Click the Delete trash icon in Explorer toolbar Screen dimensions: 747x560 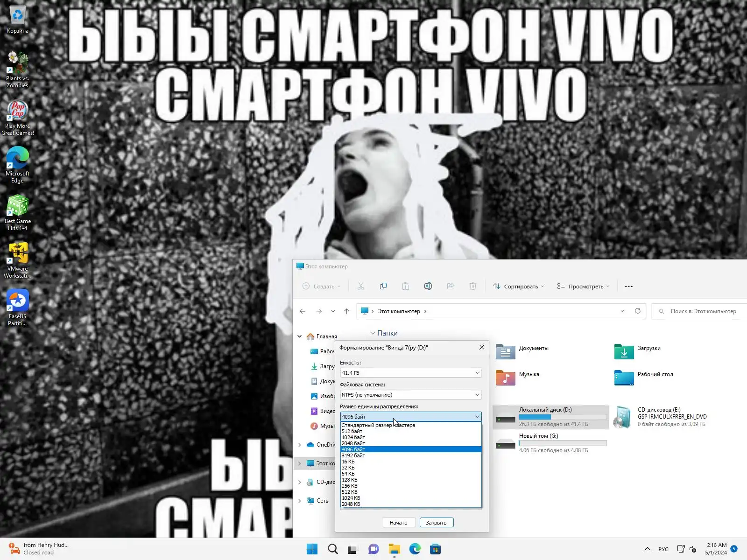click(x=473, y=286)
